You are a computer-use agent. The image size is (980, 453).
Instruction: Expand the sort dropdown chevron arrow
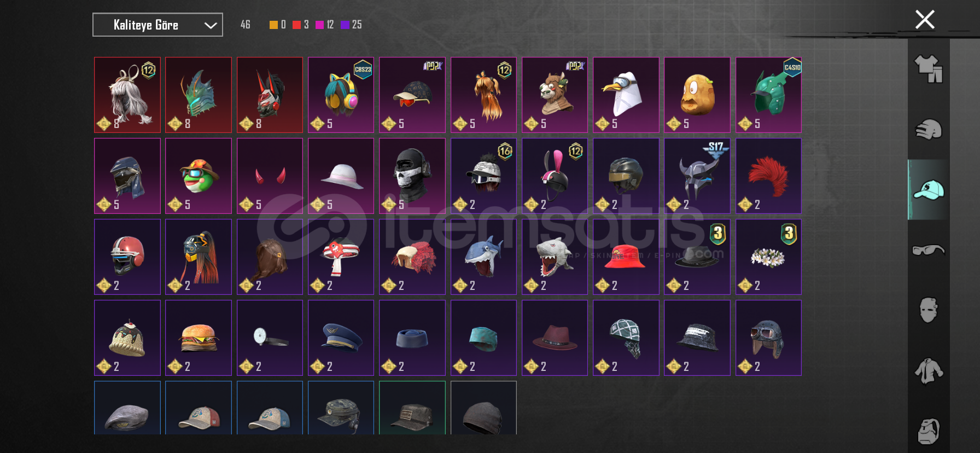211,25
